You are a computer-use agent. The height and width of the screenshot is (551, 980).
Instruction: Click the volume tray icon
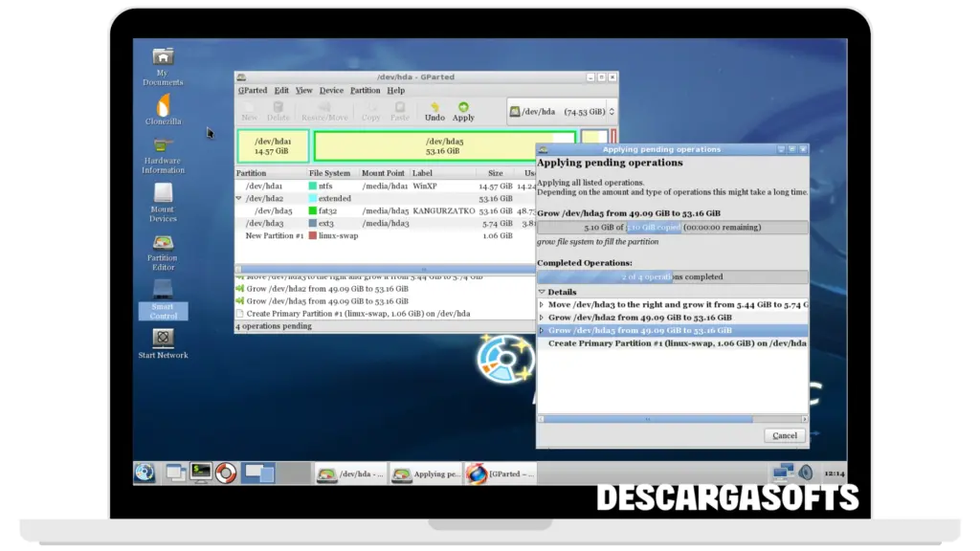click(x=806, y=473)
